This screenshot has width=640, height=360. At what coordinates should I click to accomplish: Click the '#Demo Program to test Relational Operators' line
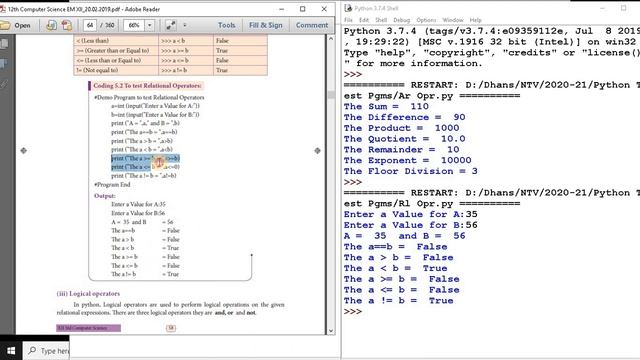(149, 98)
